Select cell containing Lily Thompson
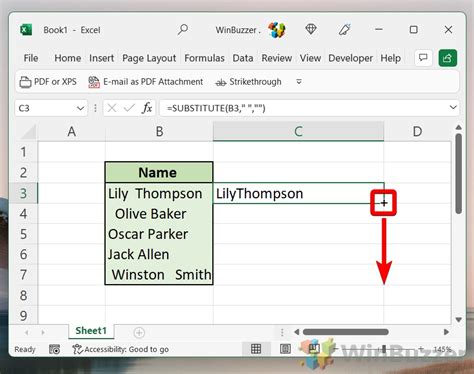Viewport: 474px width, 374px height. click(x=159, y=193)
